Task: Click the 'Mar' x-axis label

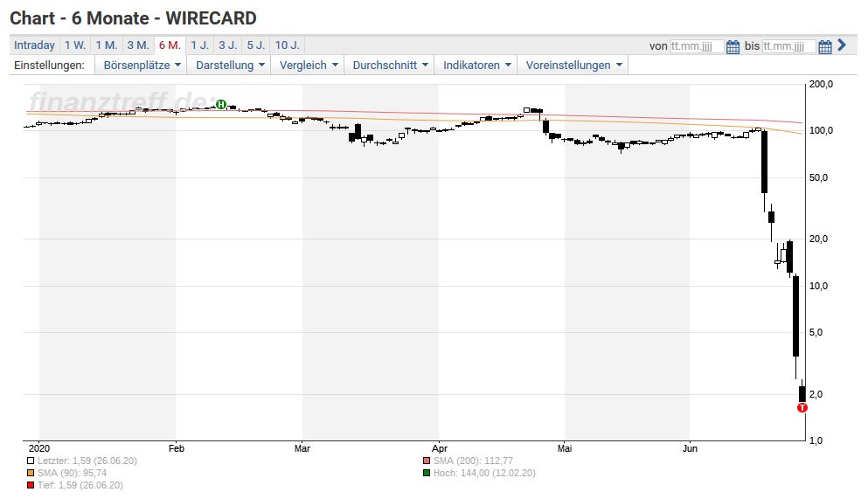Action: pos(302,448)
